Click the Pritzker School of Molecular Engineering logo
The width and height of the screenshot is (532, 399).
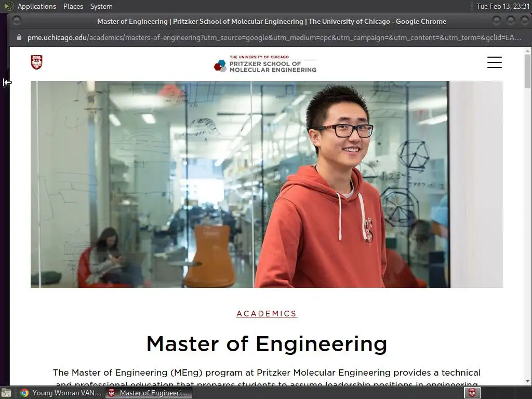coord(265,64)
